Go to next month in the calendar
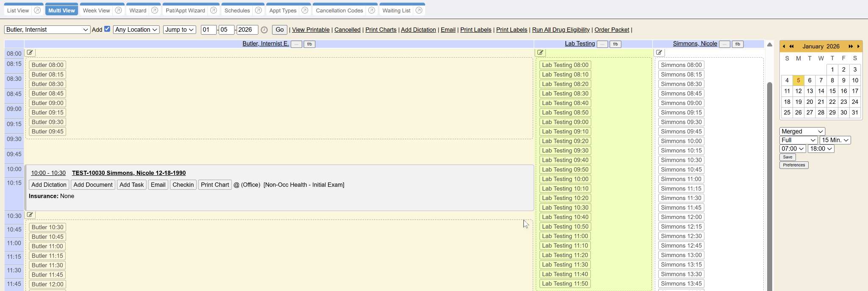The height and width of the screenshot is (291, 868). [858, 47]
